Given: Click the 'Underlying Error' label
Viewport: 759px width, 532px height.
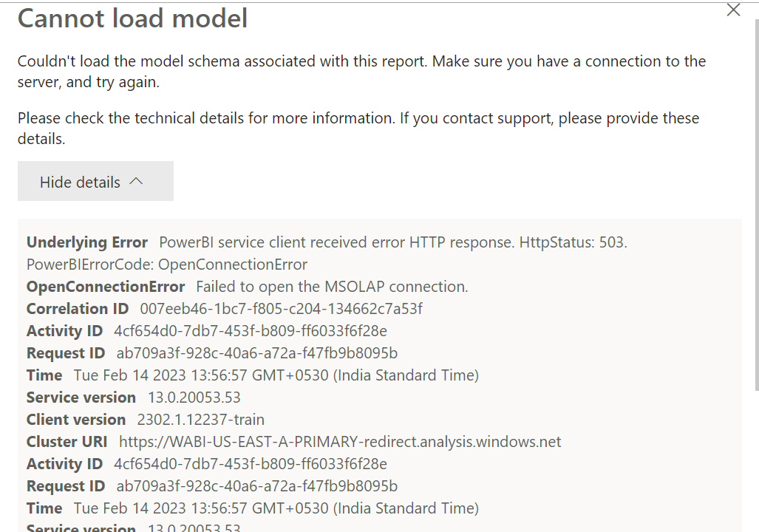Looking at the screenshot, I should (87, 242).
